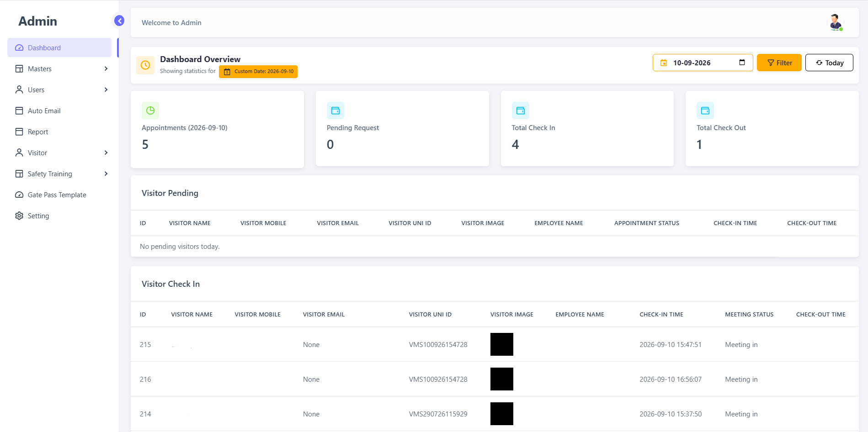Screen dimensions: 868x432
Task: Click the visitor image thumbnail for ID 214
Action: tap(502, 414)
